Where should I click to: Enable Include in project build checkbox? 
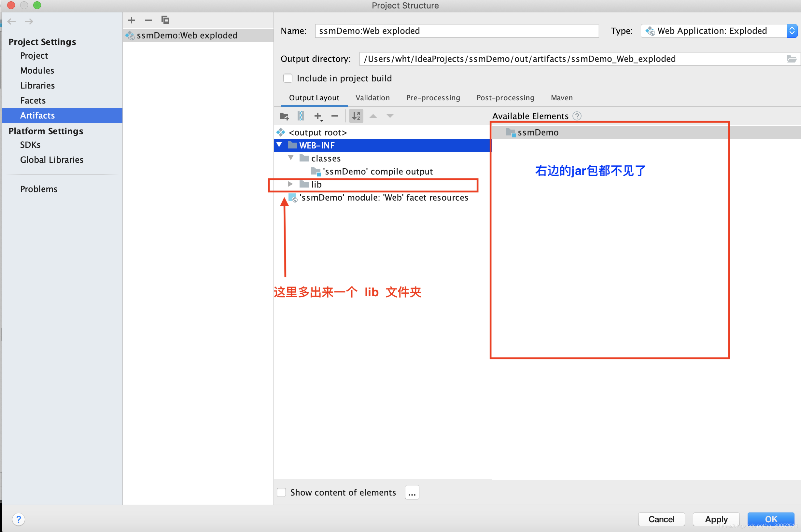(288, 78)
